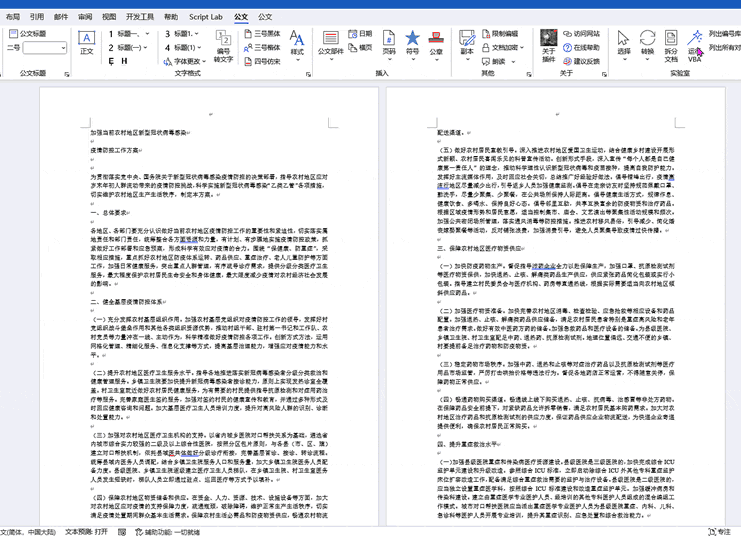Image resolution: width=741 pixels, height=538 pixels.
Task: Click 列出编号库 button
Action: [724, 34]
